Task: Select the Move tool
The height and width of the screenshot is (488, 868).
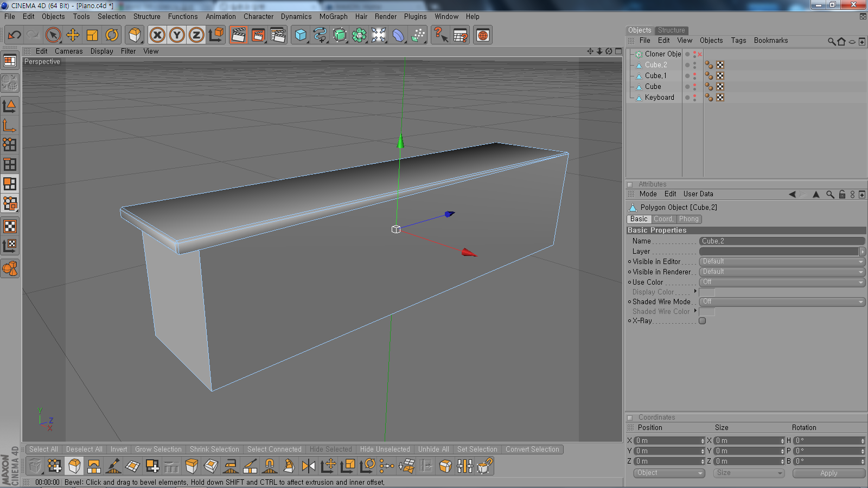Action: click(x=73, y=35)
